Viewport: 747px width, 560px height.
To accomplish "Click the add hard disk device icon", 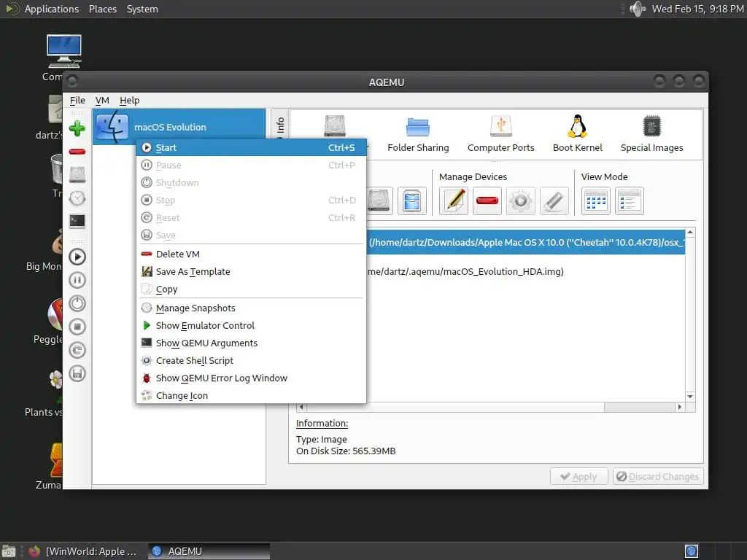I will pos(379,201).
